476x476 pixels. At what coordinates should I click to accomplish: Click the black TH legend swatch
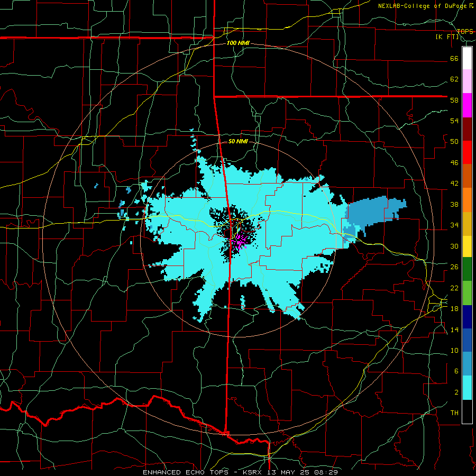tap(467, 411)
